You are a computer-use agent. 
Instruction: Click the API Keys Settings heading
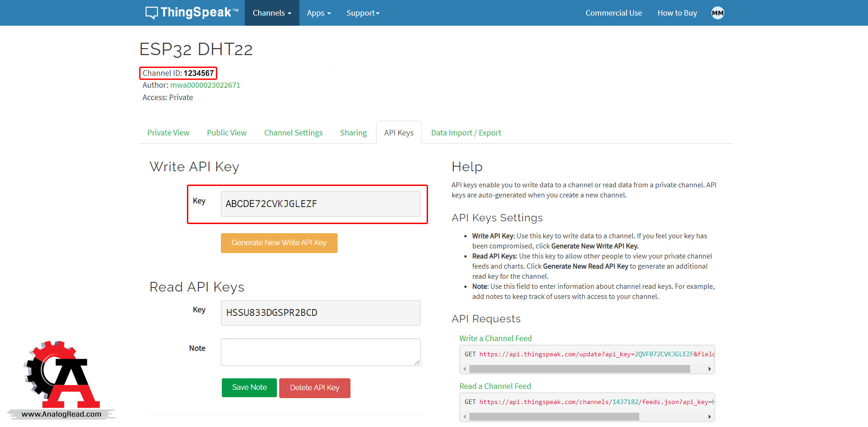pyautogui.click(x=497, y=218)
